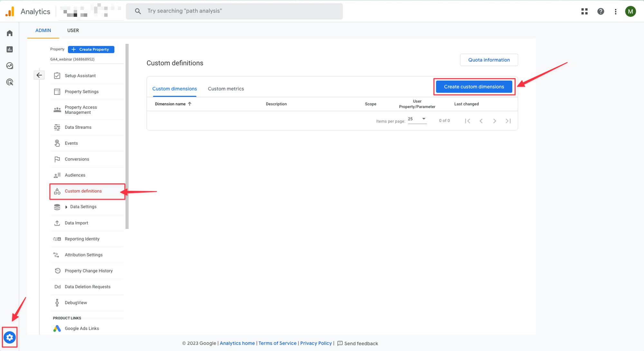
Task: Open the Admin gear icon
Action: 10,337
